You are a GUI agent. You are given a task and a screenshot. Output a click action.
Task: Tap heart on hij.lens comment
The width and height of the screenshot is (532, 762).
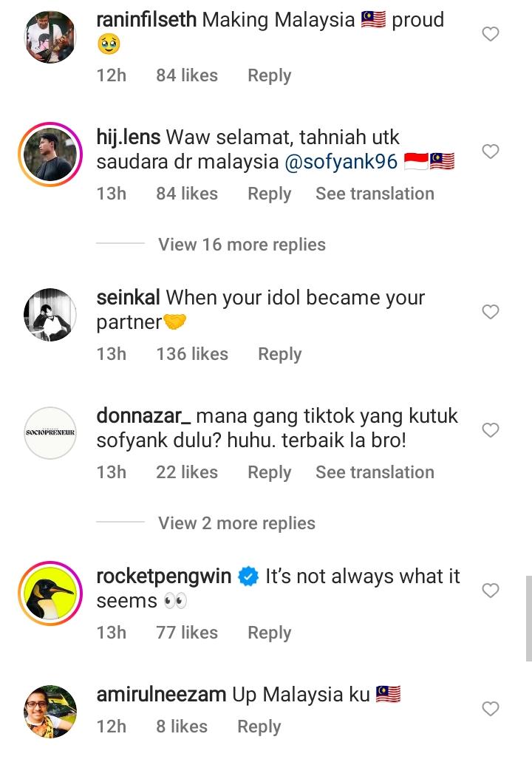click(x=490, y=152)
